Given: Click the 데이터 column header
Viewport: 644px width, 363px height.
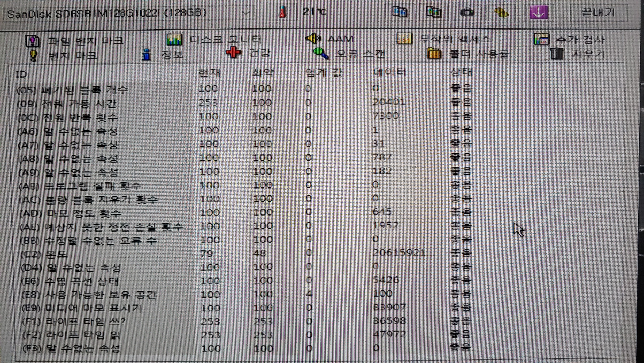Looking at the screenshot, I should click(x=389, y=73).
